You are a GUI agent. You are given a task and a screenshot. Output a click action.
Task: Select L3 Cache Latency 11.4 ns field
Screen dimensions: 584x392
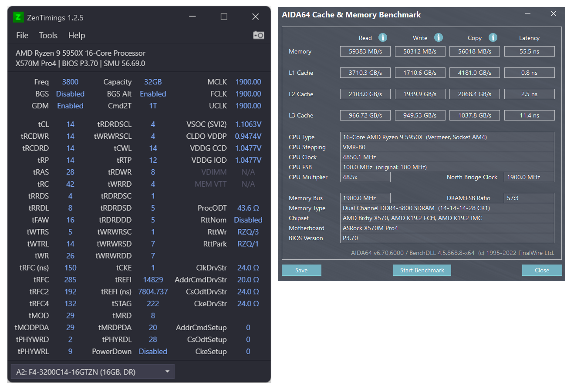[529, 115]
